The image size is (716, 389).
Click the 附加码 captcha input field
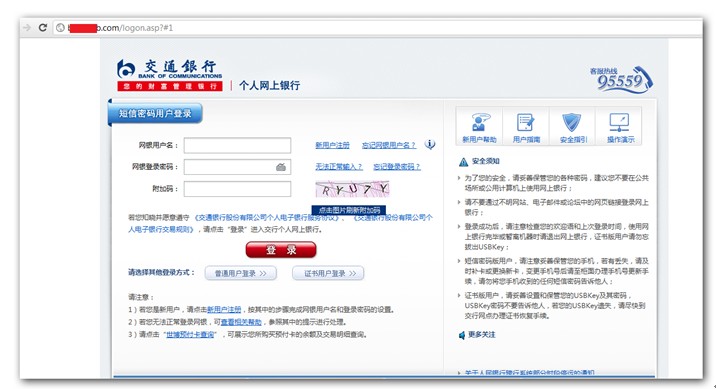click(x=237, y=189)
